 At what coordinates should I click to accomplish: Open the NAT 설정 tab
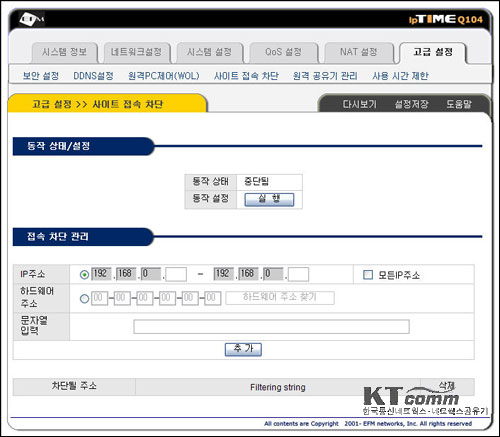coord(359,52)
